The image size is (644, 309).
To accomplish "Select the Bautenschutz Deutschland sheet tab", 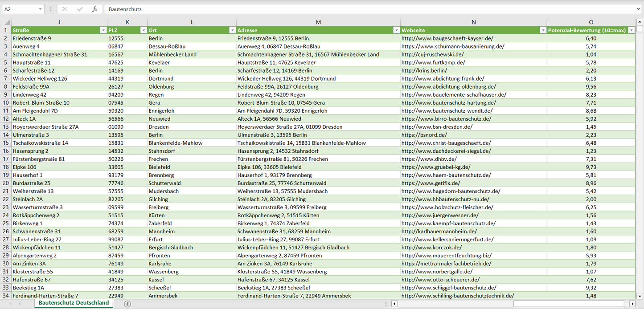I will [74, 303].
